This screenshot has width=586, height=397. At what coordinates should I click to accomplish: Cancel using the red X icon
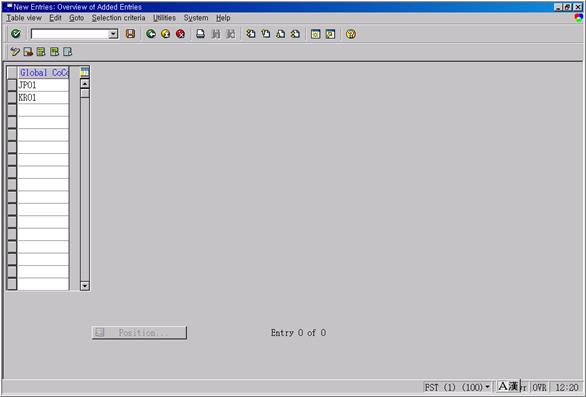[x=180, y=34]
